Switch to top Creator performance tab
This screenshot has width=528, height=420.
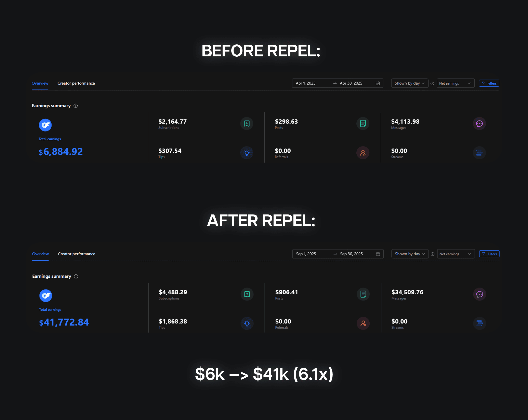[76, 83]
